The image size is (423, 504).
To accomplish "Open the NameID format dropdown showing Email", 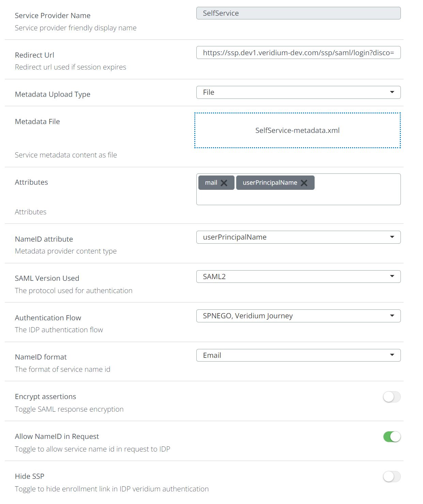I will click(298, 355).
